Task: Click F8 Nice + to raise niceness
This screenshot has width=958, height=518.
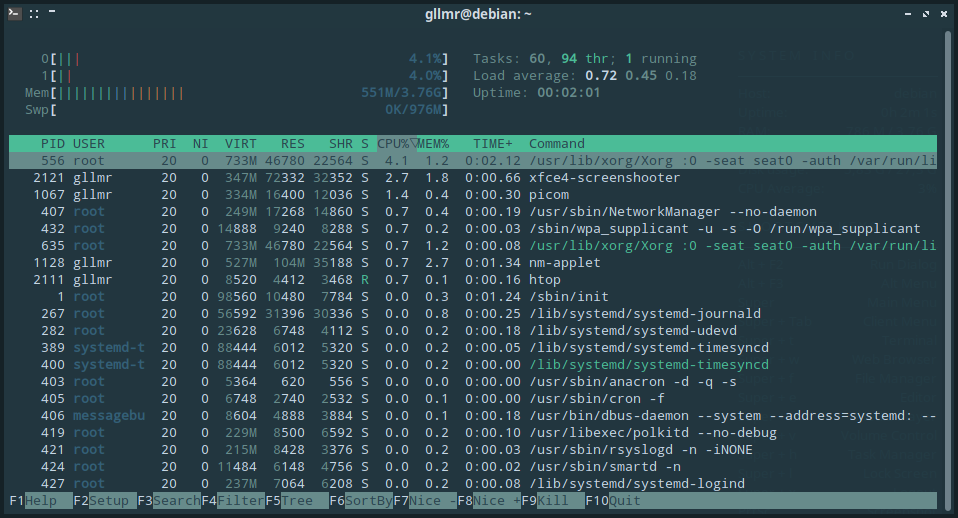Action: click(x=489, y=501)
